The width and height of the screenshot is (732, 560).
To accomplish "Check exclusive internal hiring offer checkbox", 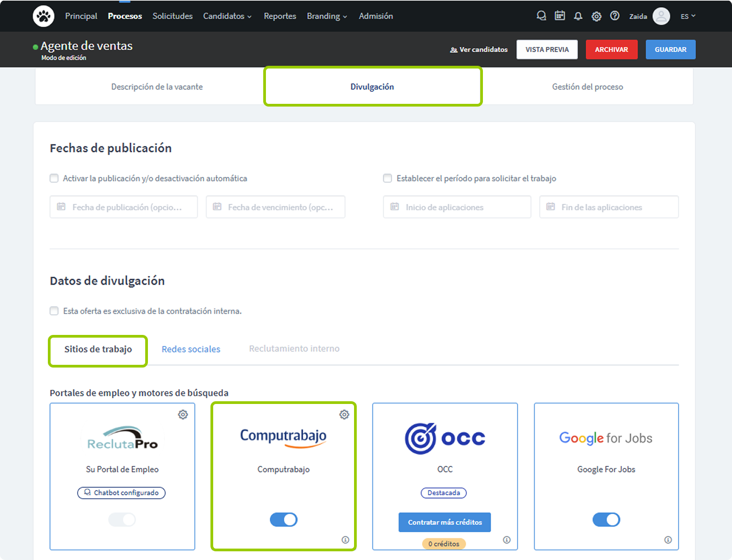I will coord(54,311).
